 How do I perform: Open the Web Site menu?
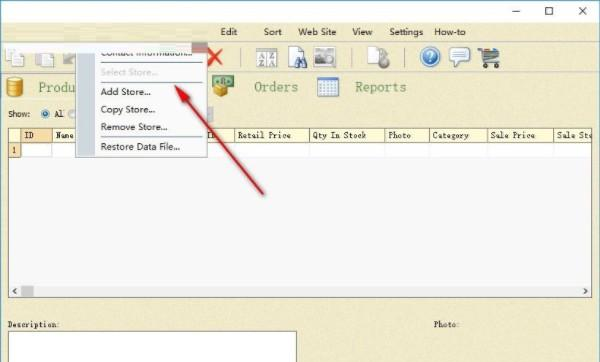click(x=317, y=32)
